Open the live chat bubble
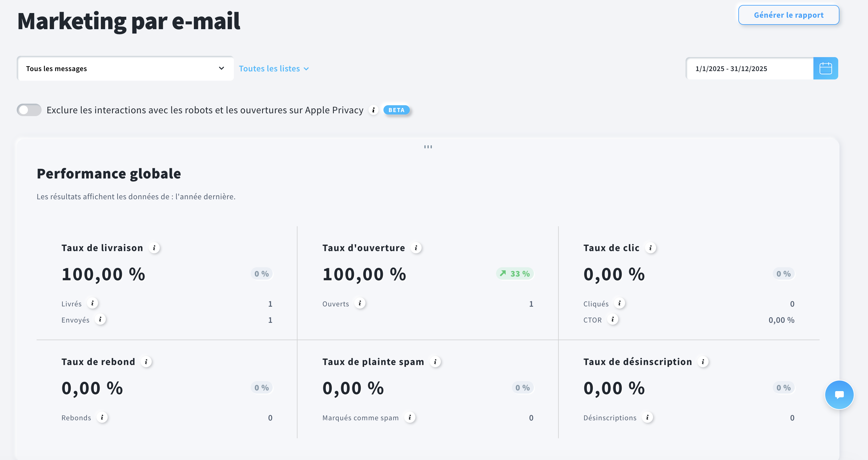Image resolution: width=868 pixels, height=460 pixels. (839, 395)
